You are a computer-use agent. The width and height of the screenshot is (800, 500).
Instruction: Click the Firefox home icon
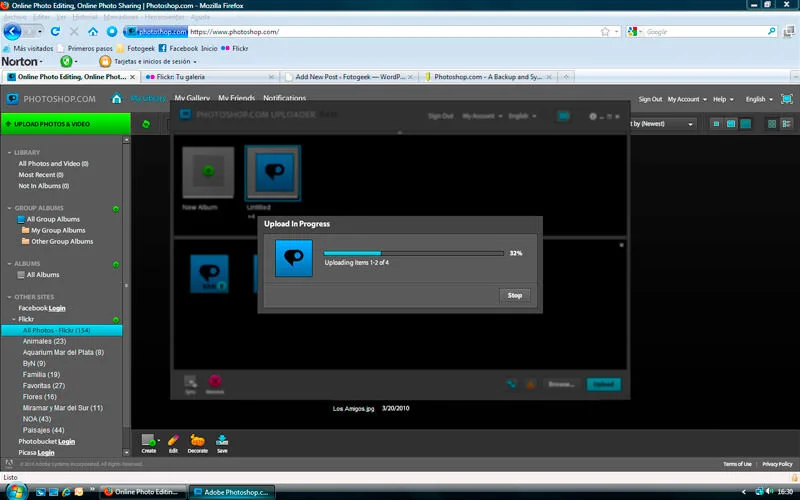point(93,32)
